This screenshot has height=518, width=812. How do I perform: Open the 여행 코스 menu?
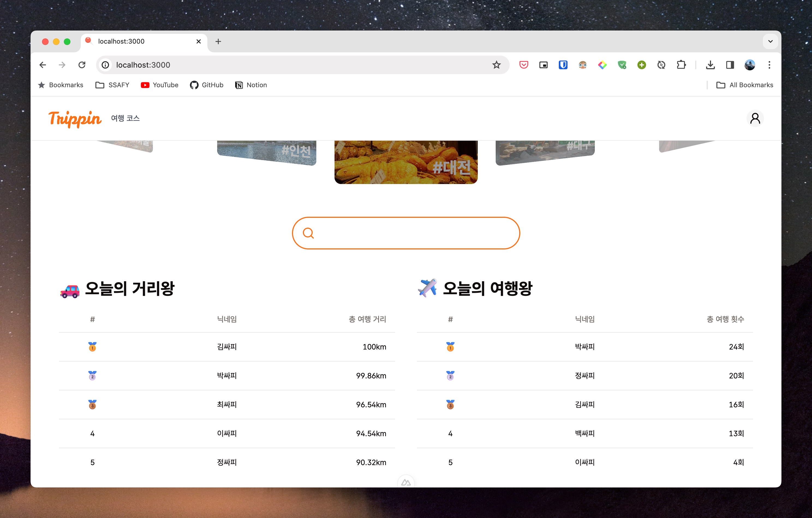[125, 118]
